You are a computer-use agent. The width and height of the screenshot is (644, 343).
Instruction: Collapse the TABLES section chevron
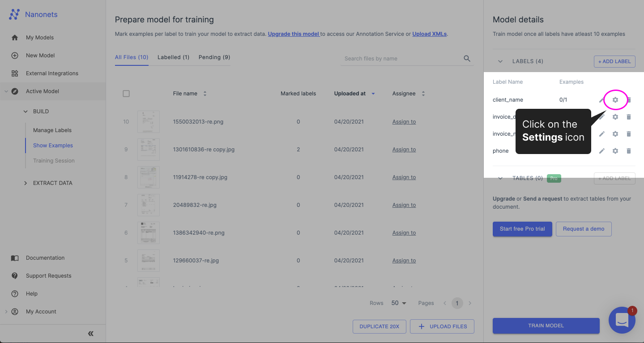point(501,178)
